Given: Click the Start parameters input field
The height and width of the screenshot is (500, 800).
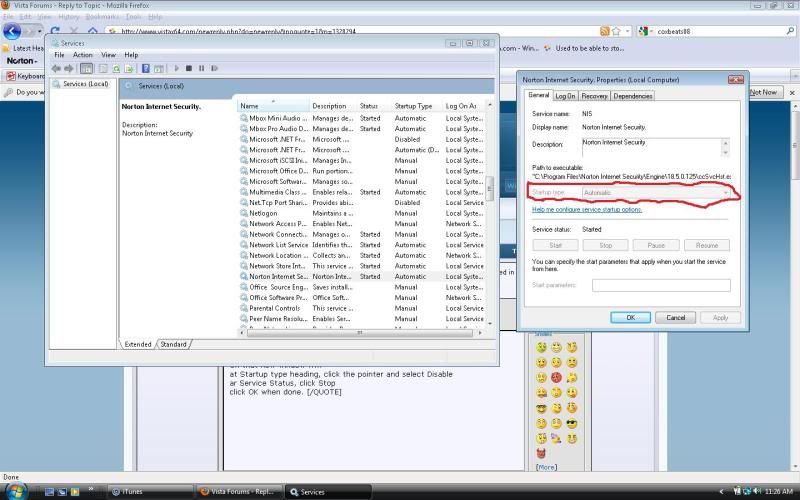Looking at the screenshot, I should pyautogui.click(x=661, y=286).
